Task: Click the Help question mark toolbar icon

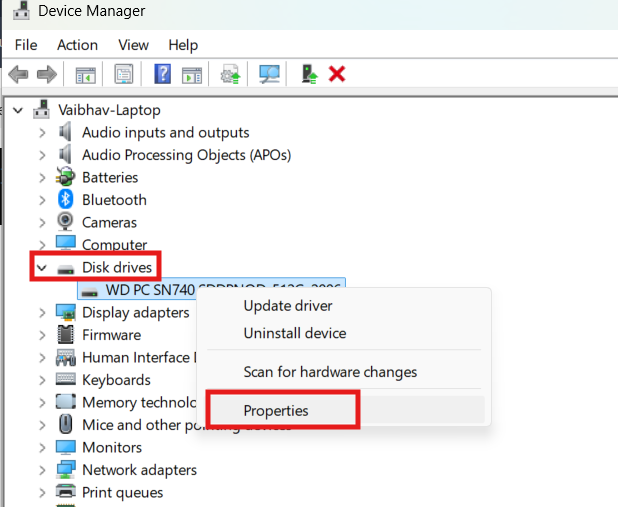Action: point(162,75)
